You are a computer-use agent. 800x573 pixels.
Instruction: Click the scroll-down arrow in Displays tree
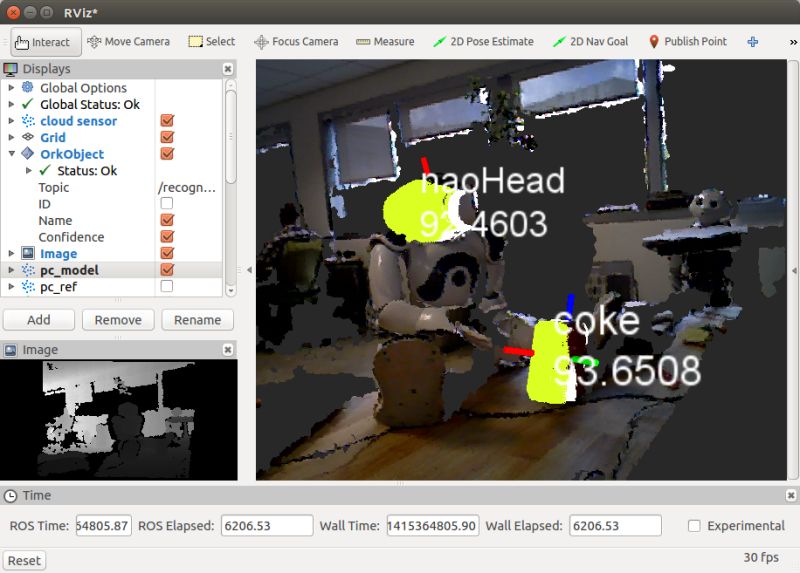[x=231, y=290]
